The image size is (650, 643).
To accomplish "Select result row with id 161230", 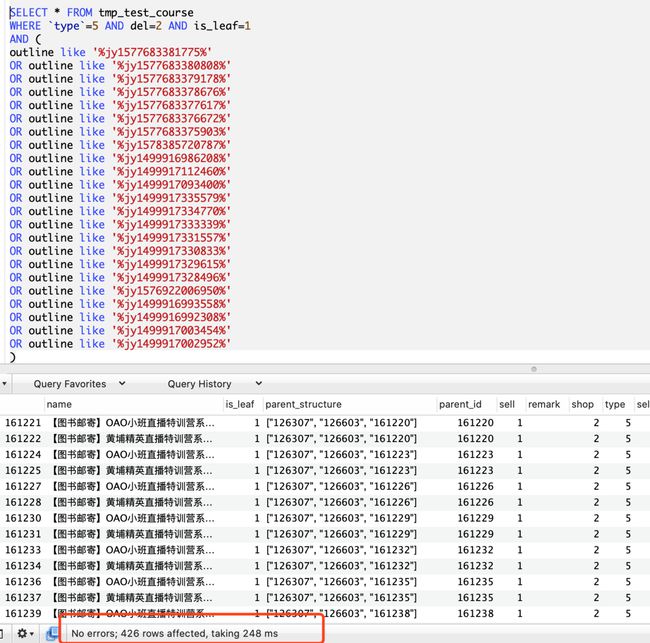I will point(325,518).
